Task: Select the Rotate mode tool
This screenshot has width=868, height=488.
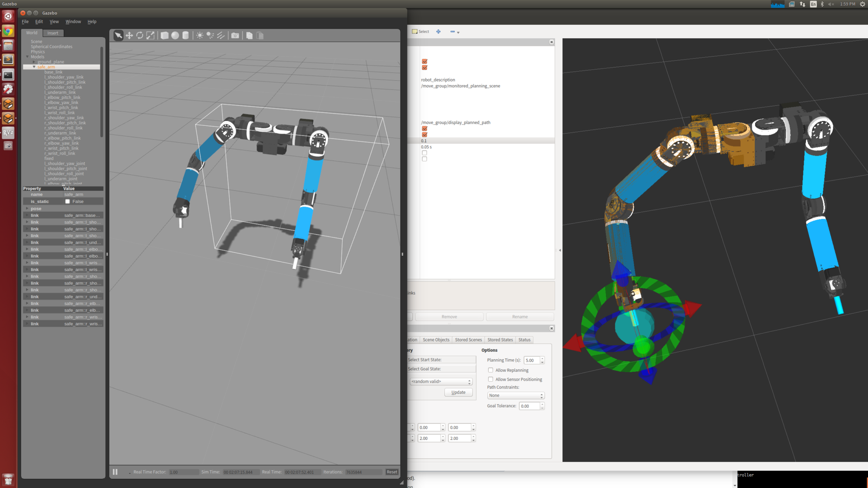Action: 140,36
